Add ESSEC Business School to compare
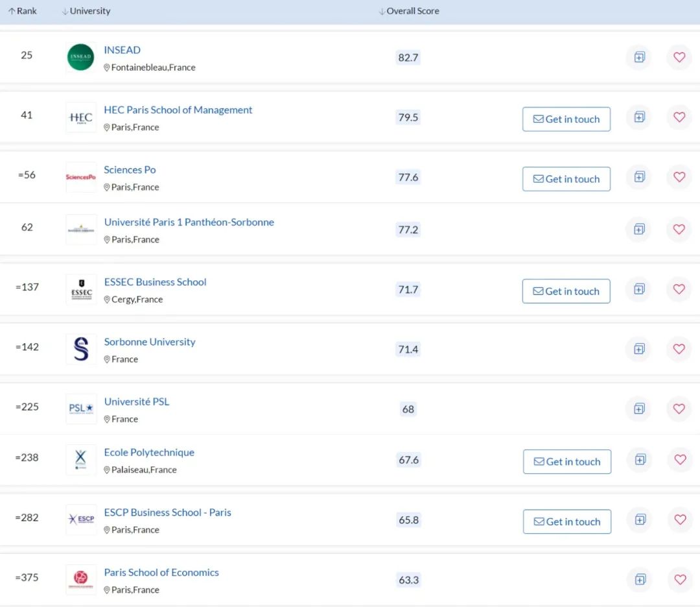This screenshot has width=700, height=607. [639, 289]
